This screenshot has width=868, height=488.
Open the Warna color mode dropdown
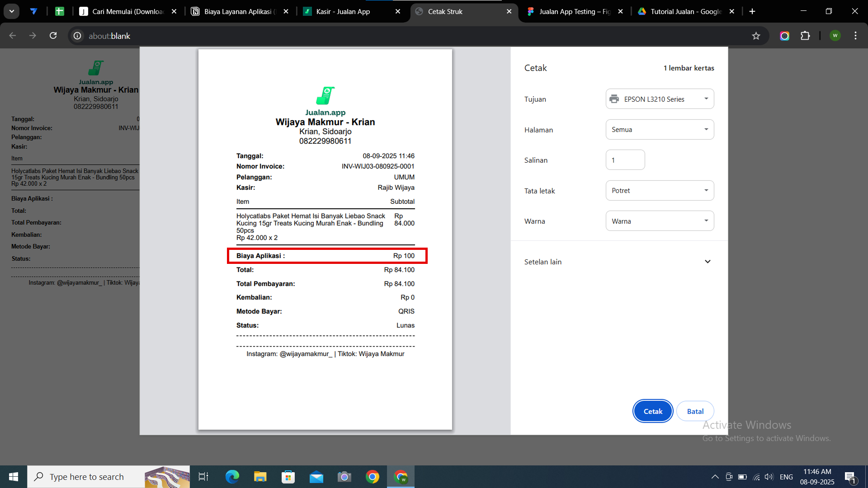tap(660, 221)
